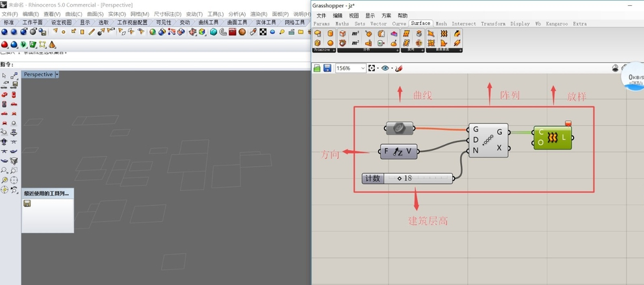The height and width of the screenshot is (285, 644).
Task: Click the Grasshopper save file icon
Action: [328, 68]
